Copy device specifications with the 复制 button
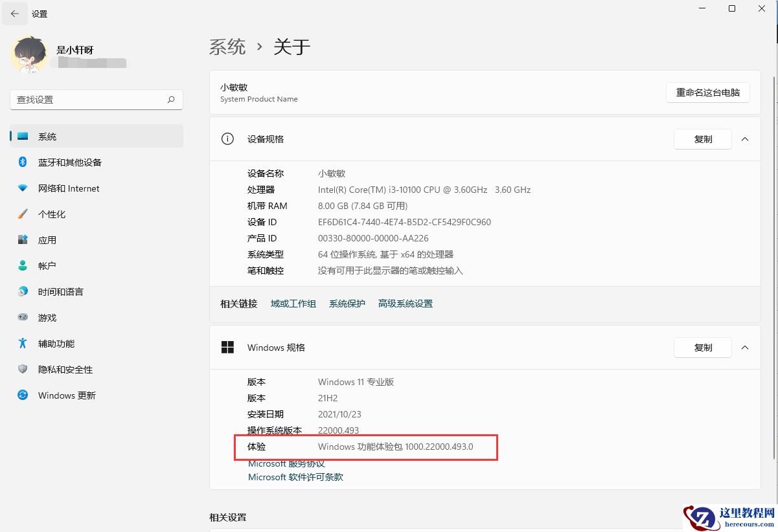Image resolution: width=778 pixels, height=532 pixels. [x=702, y=139]
